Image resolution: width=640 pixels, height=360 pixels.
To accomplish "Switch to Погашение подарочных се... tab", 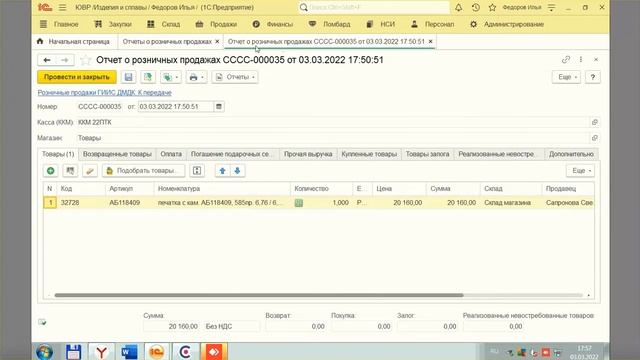I will 231,154.
